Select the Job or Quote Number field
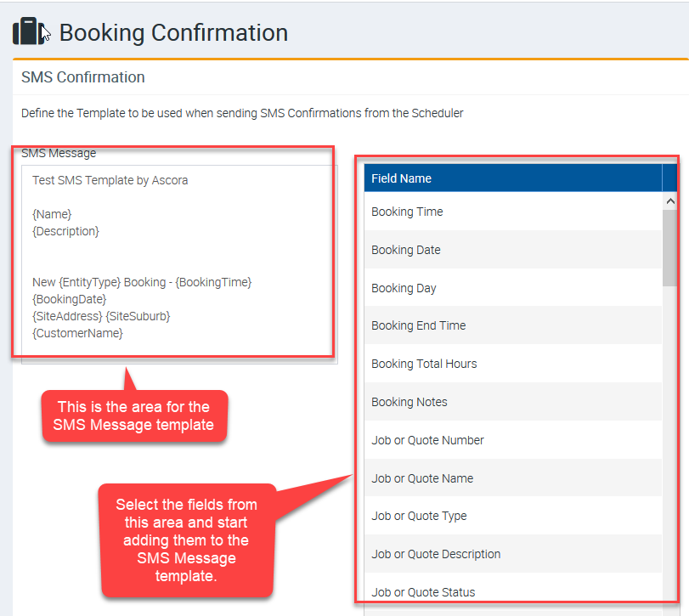This screenshot has height=616, width=689. pyautogui.click(x=427, y=440)
